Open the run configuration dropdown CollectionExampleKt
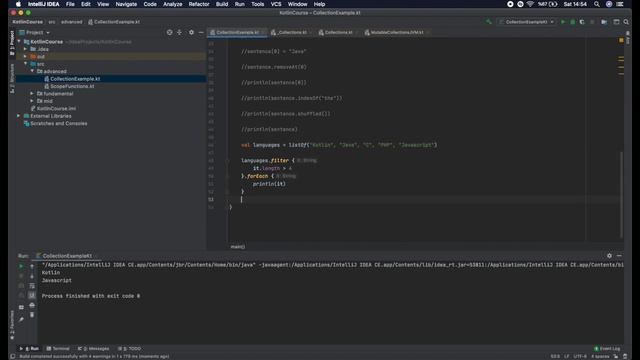Screen dimensions: 640x360 coord(527,22)
